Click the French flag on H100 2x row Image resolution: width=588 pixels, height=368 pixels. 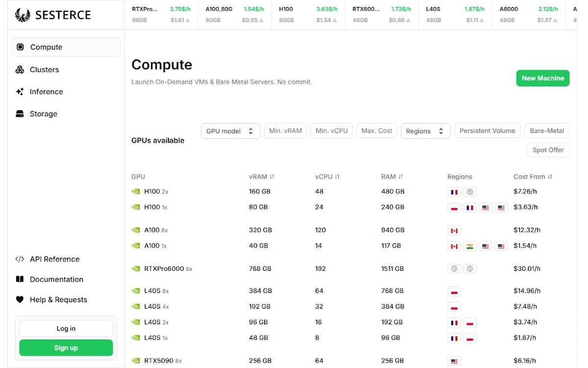pyautogui.click(x=454, y=192)
